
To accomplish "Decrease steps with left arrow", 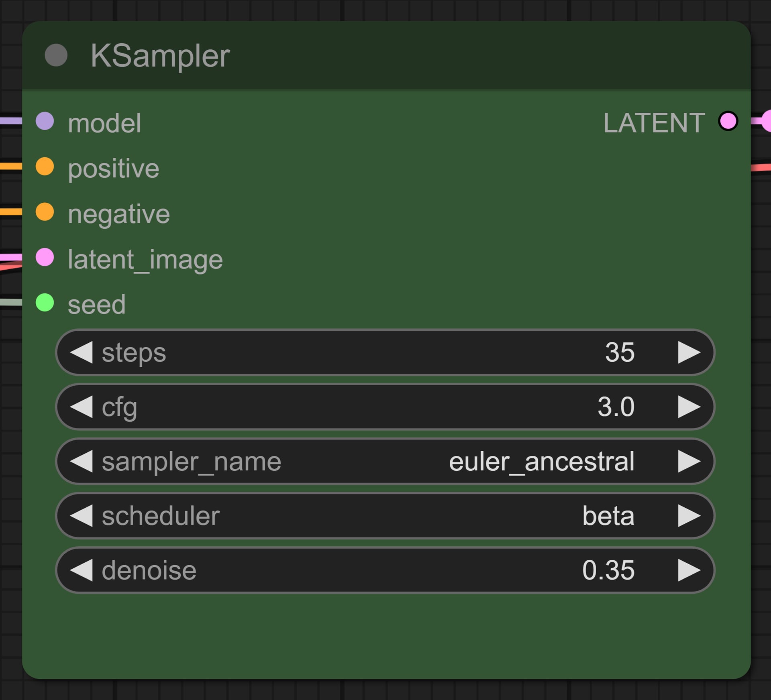I will tap(82, 352).
